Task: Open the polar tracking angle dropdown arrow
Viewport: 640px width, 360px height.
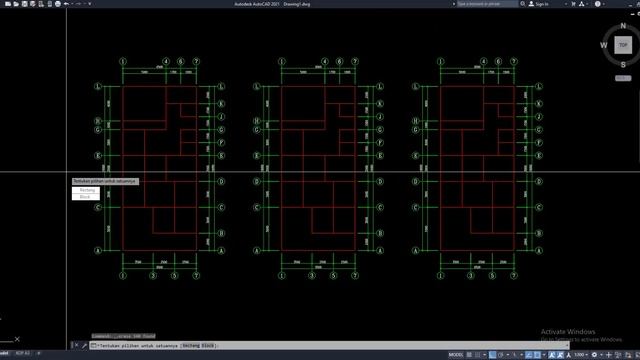Action: point(508,355)
